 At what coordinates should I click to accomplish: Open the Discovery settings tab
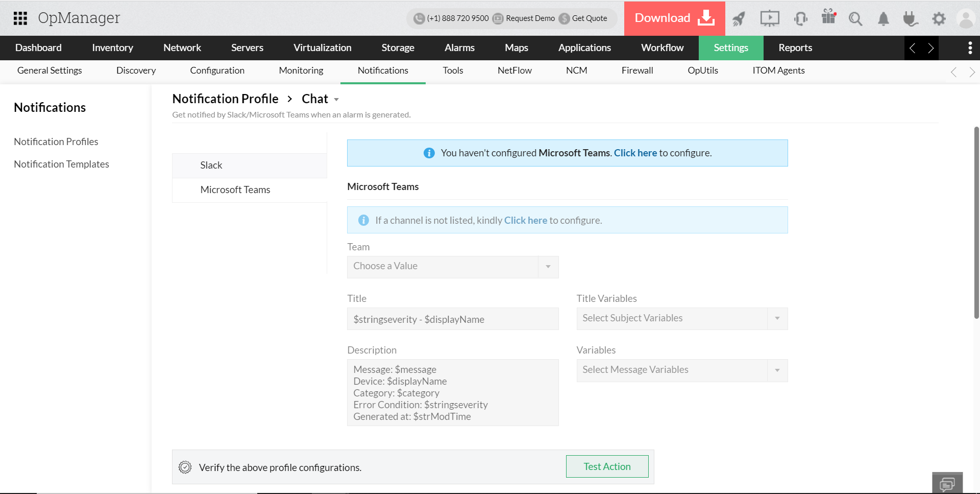[136, 70]
